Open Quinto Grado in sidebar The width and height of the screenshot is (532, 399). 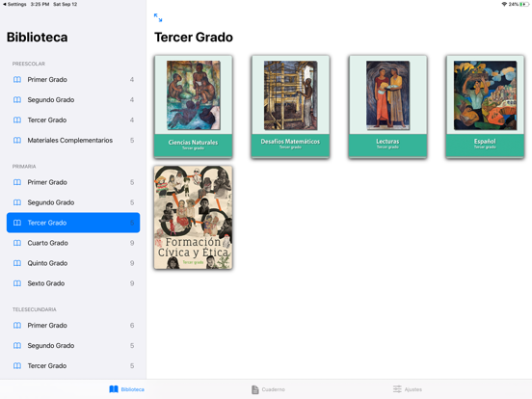73,263
